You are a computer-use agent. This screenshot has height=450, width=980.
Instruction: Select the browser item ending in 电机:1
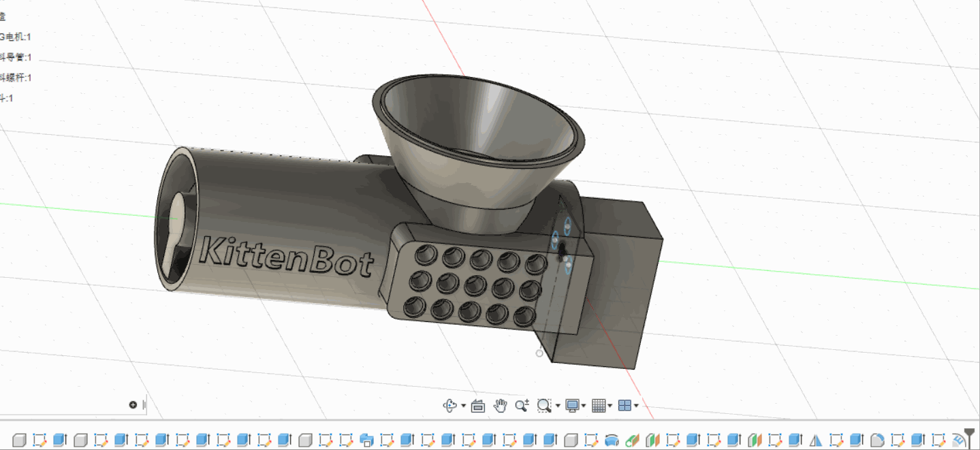click(x=16, y=36)
